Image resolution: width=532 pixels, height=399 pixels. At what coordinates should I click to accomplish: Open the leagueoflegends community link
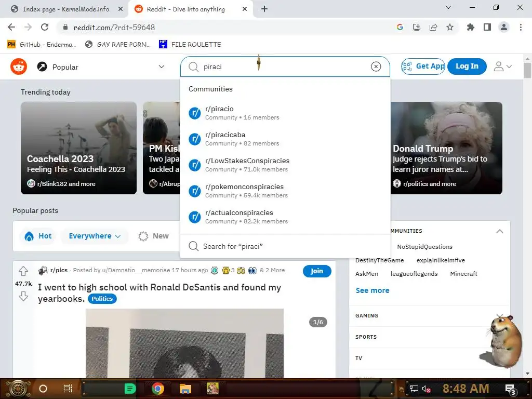[414, 274]
